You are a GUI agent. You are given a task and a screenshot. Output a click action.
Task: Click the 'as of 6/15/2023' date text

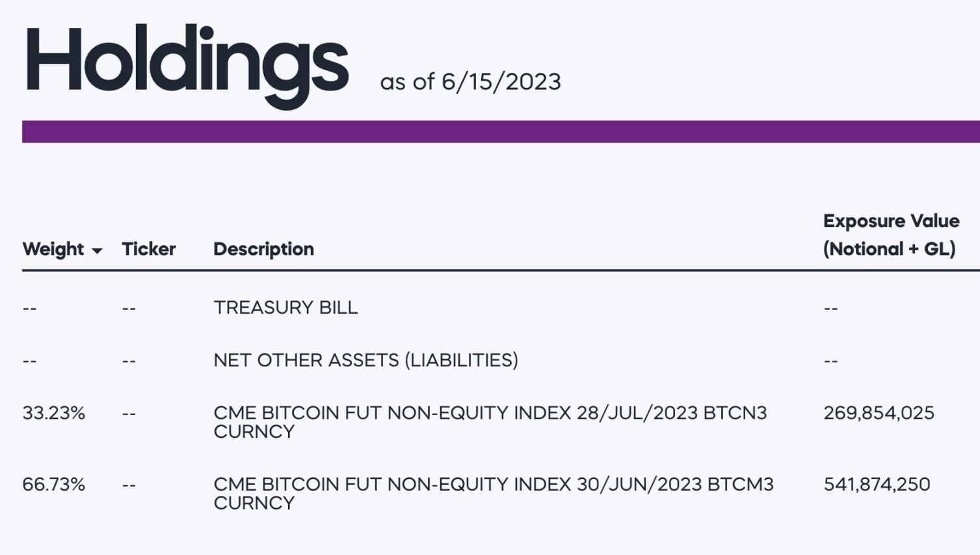click(470, 82)
